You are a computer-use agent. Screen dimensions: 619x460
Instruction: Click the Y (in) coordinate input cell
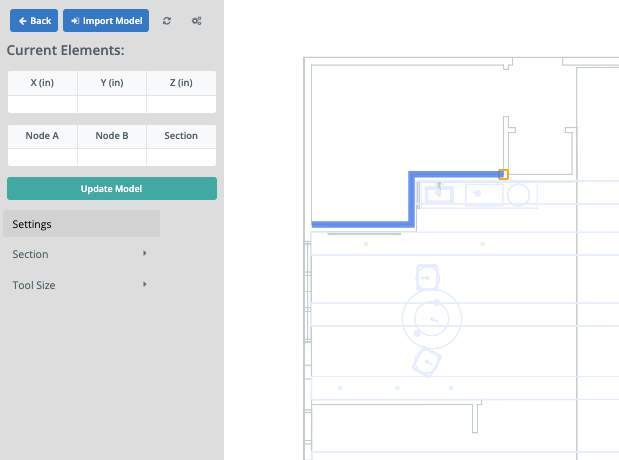(112, 104)
